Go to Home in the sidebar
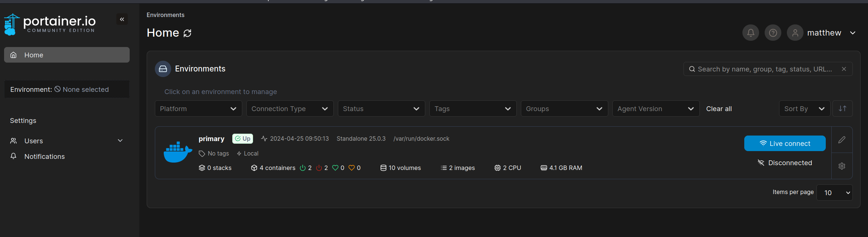 click(x=67, y=55)
